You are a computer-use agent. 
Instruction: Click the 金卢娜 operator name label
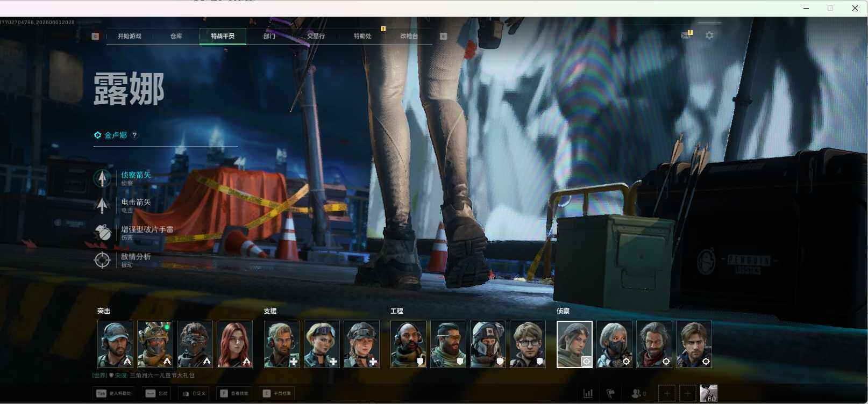(x=116, y=135)
